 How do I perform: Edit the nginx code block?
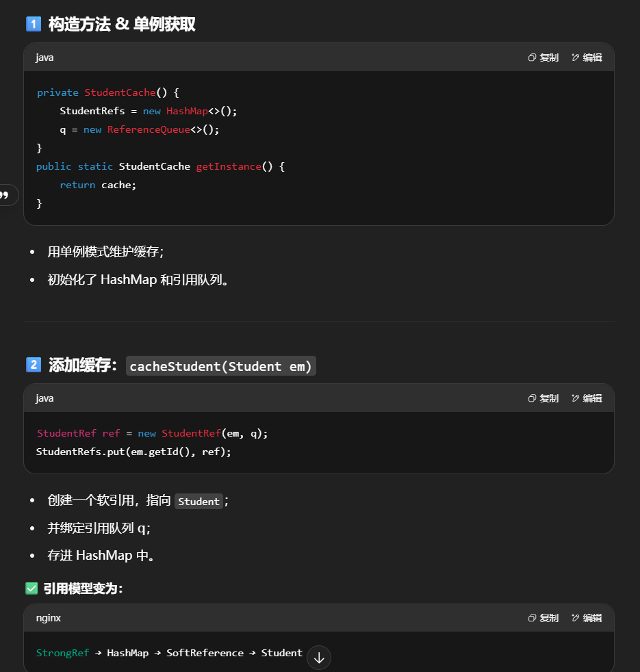tap(587, 618)
